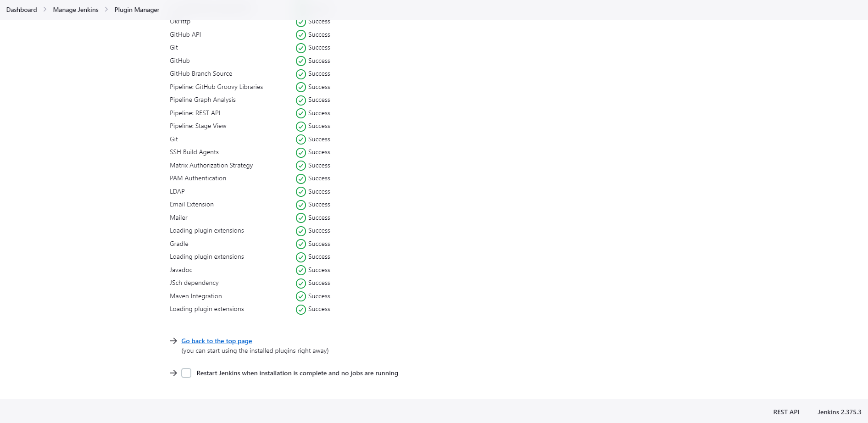The height and width of the screenshot is (423, 868).
Task: Click the Go back to the top page link
Action: [x=216, y=340]
